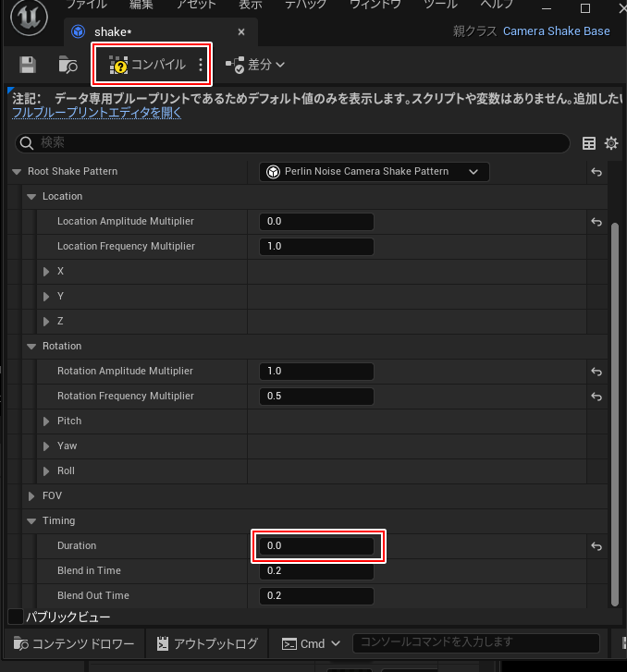Open the ウィンドウ menu
627x672 pixels.
point(375,5)
